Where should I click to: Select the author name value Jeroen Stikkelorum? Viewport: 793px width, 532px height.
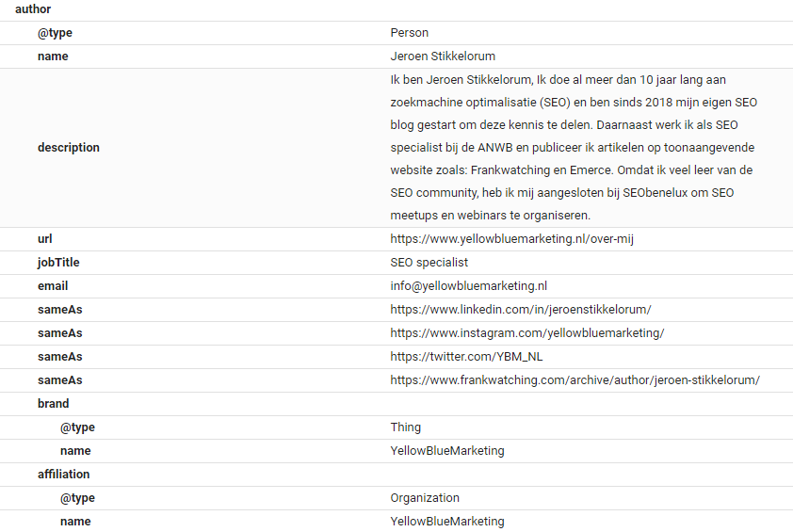[x=443, y=56]
